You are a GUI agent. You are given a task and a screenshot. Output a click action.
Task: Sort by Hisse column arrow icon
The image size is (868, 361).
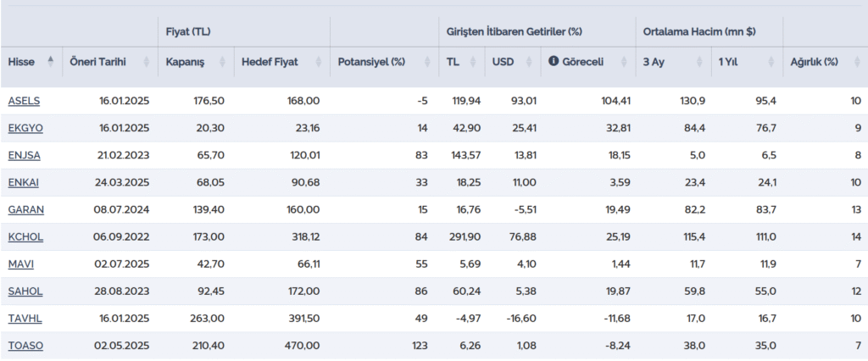pyautogui.click(x=51, y=62)
